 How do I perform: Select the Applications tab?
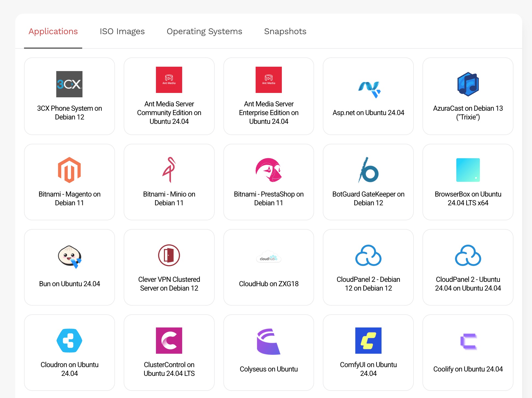53,31
